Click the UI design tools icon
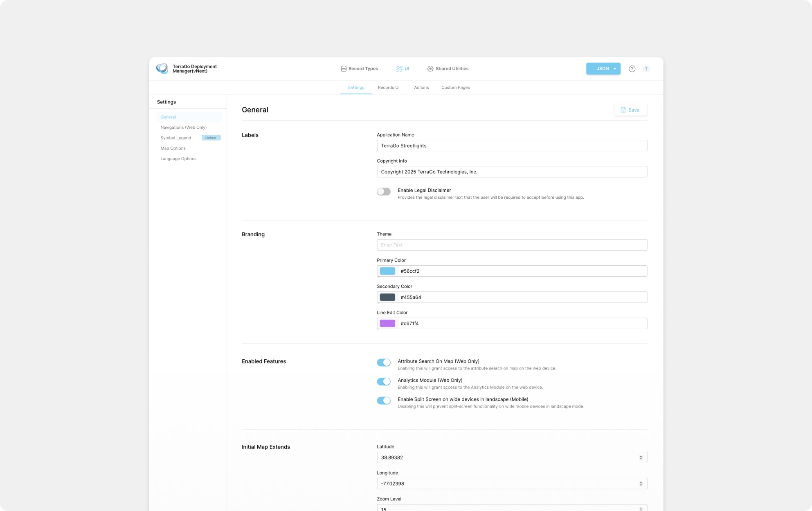 [x=399, y=69]
